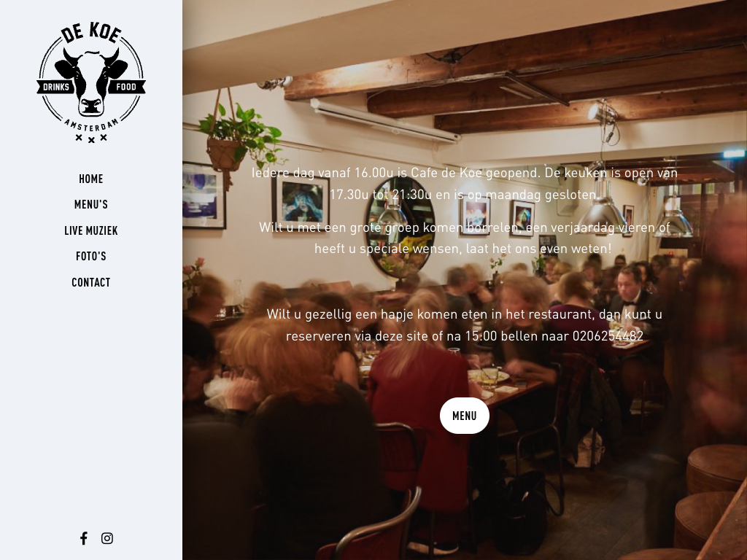
Task: Open the FOTO'S page
Action: pos(91,256)
